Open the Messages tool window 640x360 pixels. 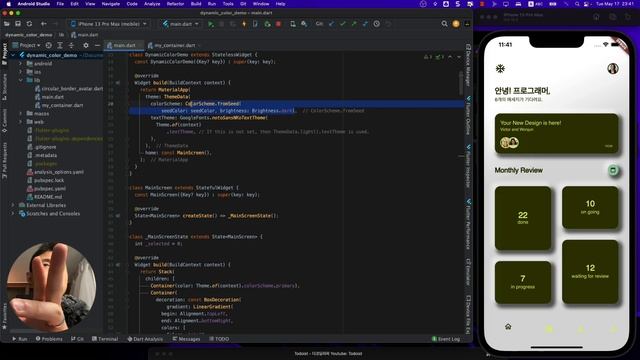186,339
